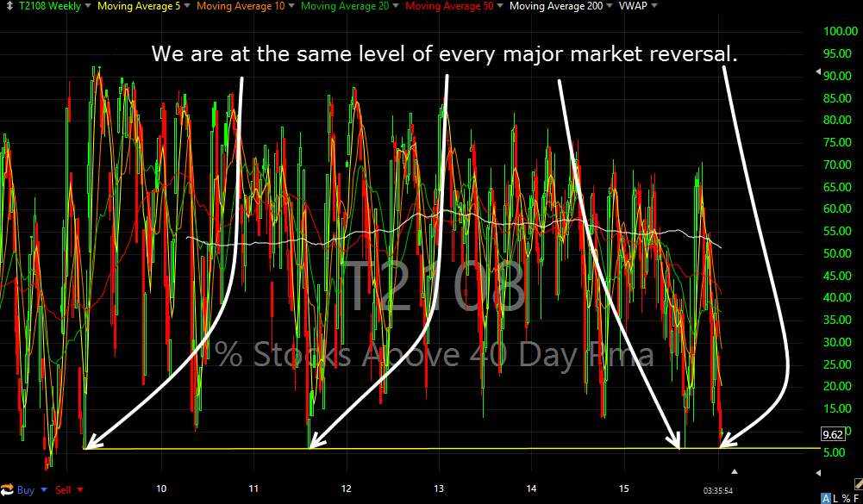Click the 03:35:54 timestamp on the time axis
The image size is (863, 504).
coord(718,490)
